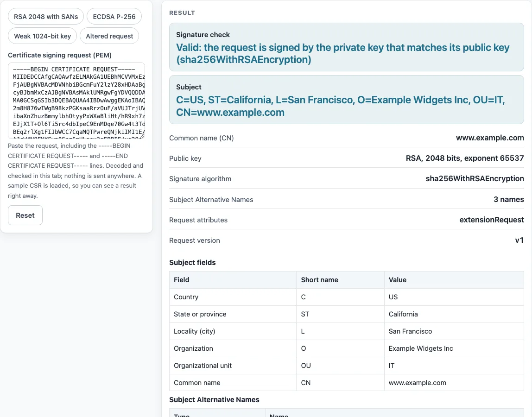Click the 'Locality (city)' field cell
The height and width of the screenshot is (417, 532).
[233, 331]
